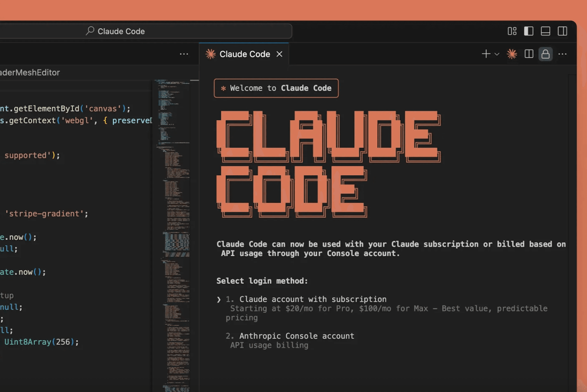Open the terminal profile dropdown chevron
The image size is (587, 392).
(x=497, y=54)
